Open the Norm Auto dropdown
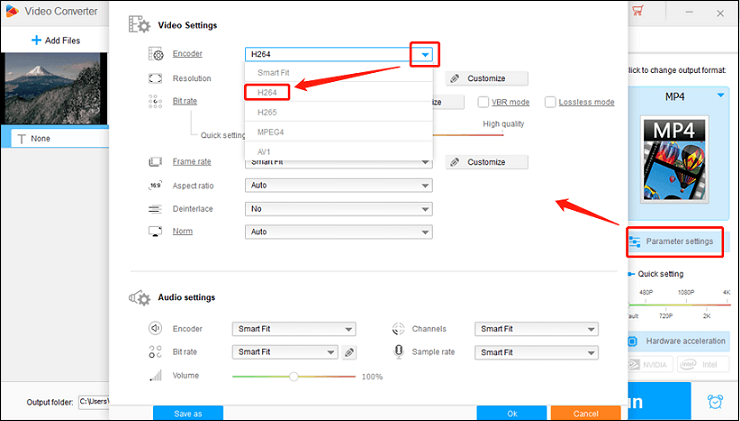 [x=339, y=232]
